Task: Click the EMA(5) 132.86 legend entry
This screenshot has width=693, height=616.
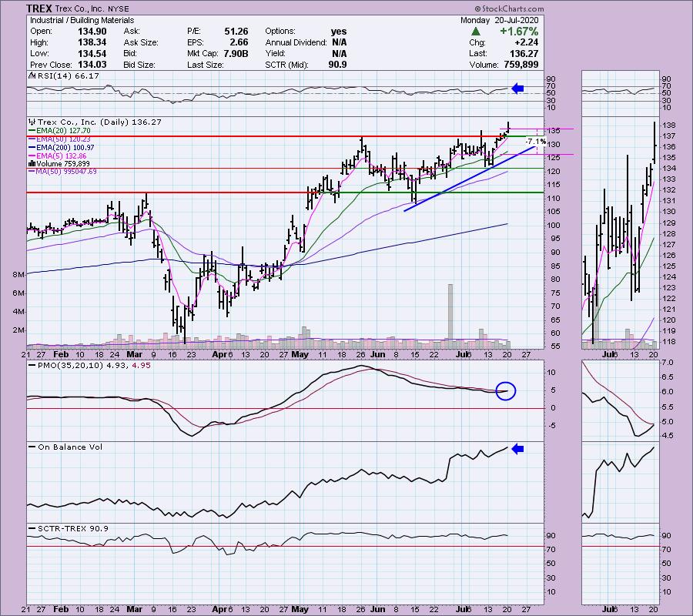Action: (x=62, y=156)
